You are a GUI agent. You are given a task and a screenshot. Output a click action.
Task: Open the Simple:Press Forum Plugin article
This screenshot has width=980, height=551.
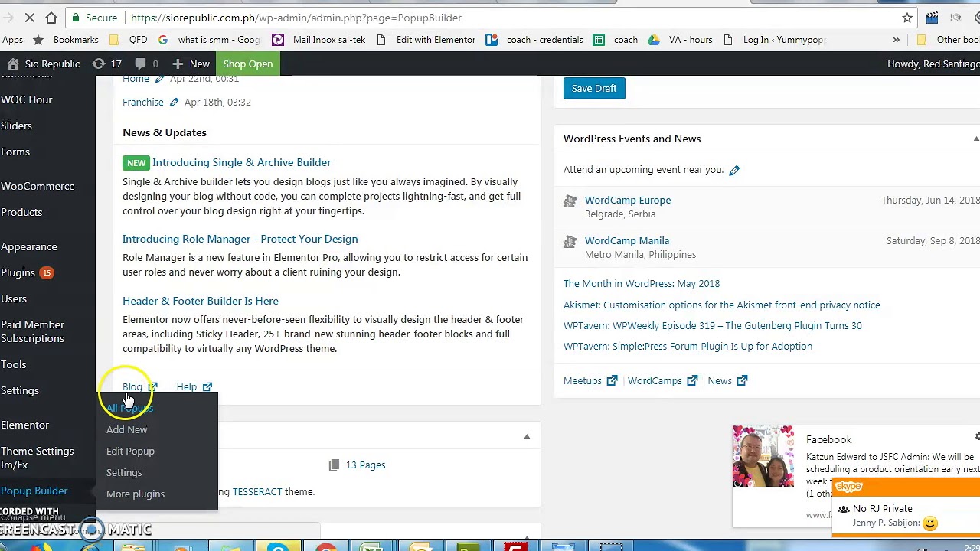[x=688, y=346]
